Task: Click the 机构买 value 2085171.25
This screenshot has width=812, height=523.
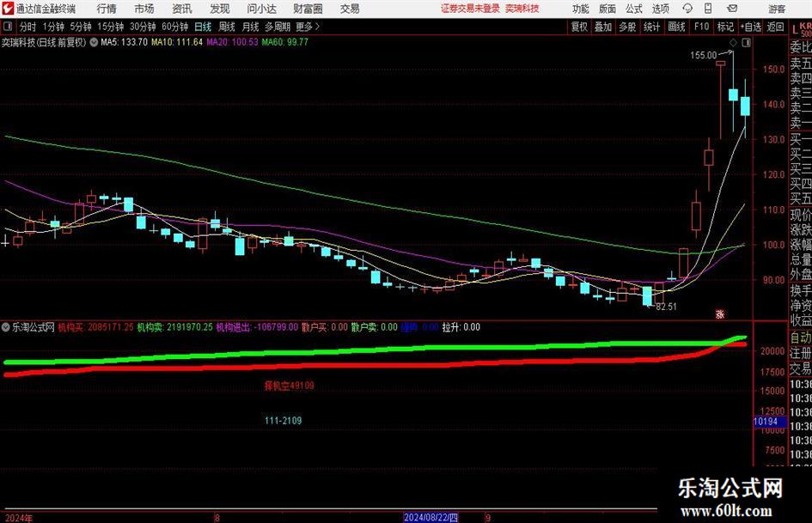Action: 110,327
